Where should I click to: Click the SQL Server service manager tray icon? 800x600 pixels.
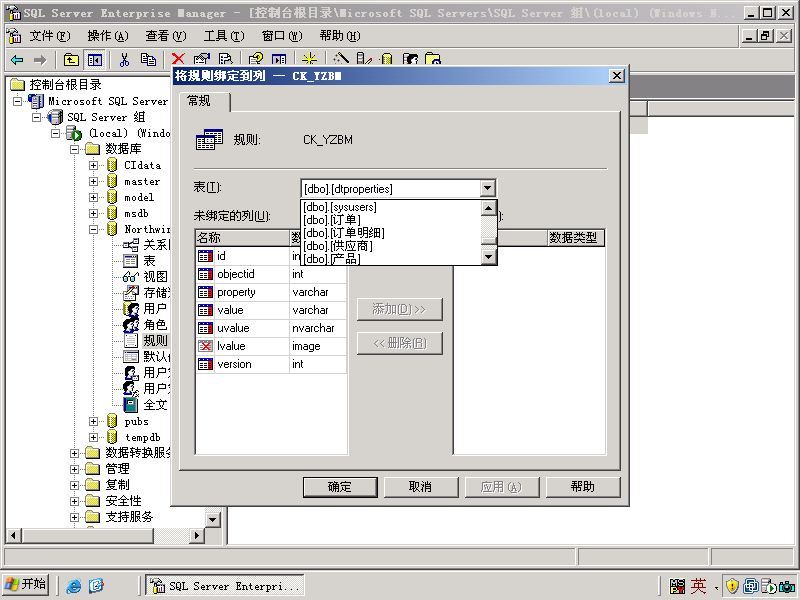(x=768, y=586)
